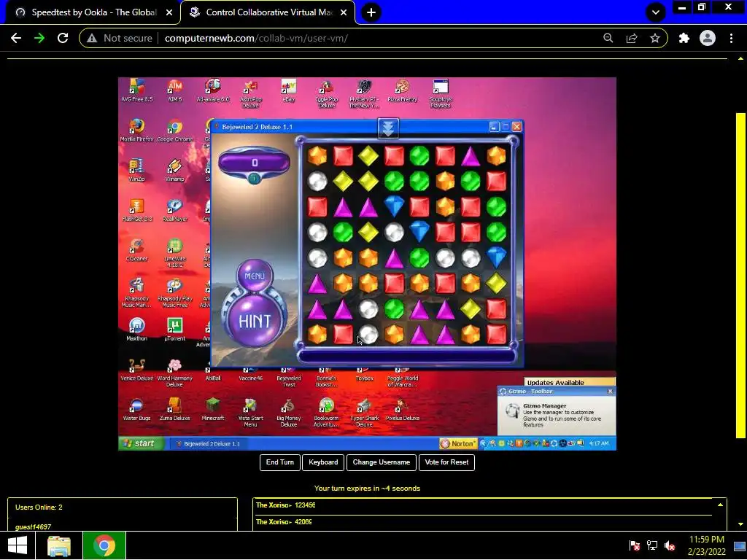Open the RealPlayer desktop icon

tap(175, 210)
